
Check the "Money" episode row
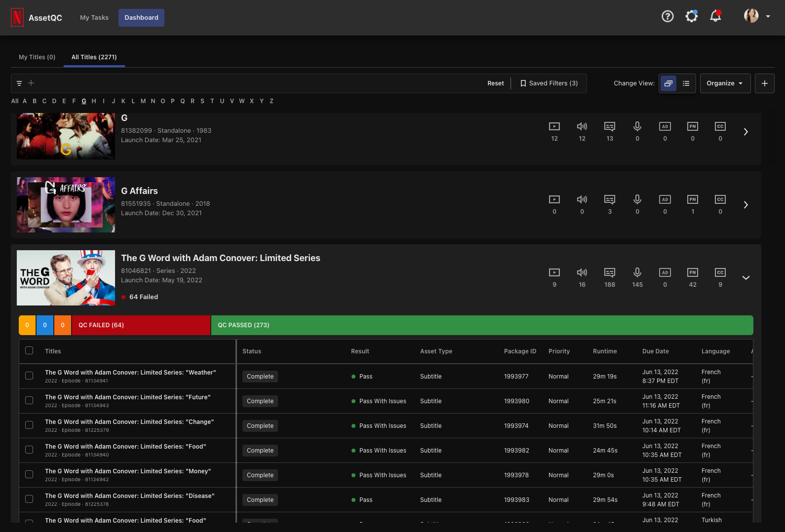[29, 474]
